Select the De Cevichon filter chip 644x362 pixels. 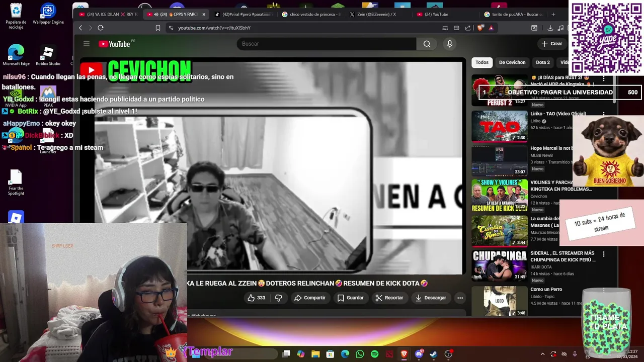tap(512, 62)
